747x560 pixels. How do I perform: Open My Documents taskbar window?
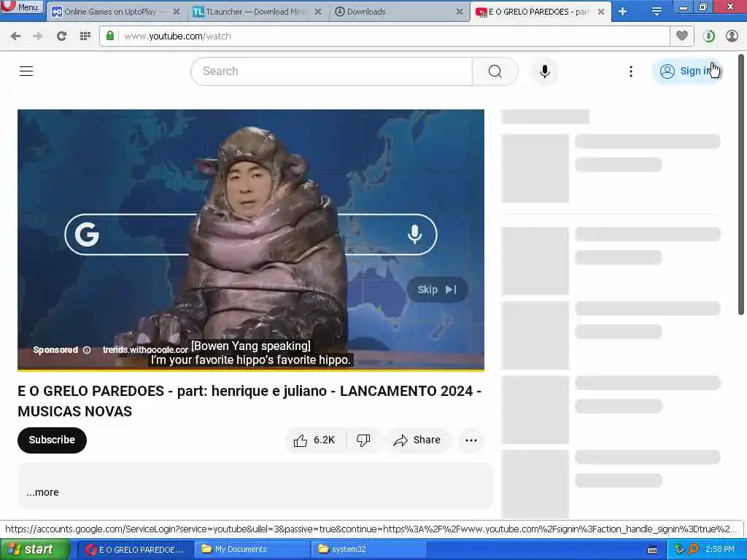click(x=252, y=550)
